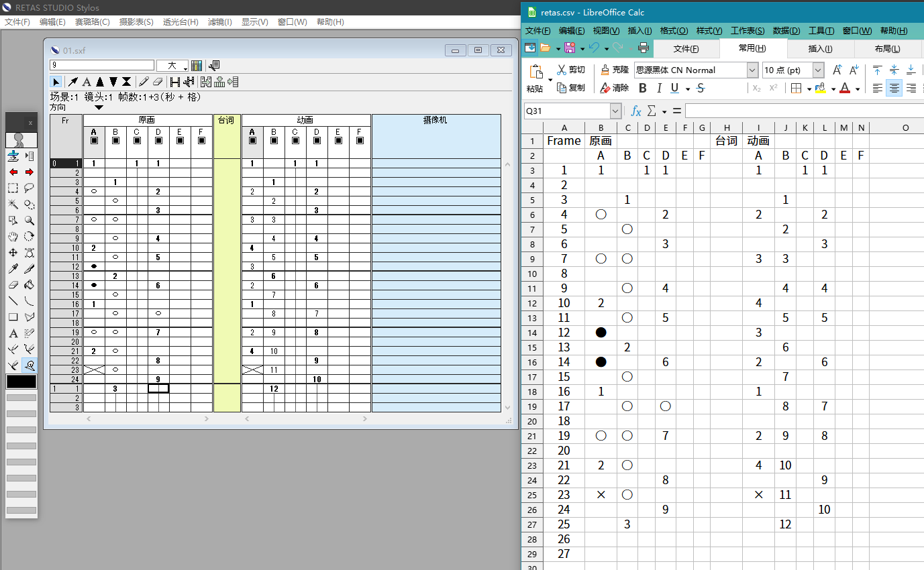924x570 pixels.
Task: Click the black color swatch in the Stylos toolbox
Action: [x=20, y=381]
